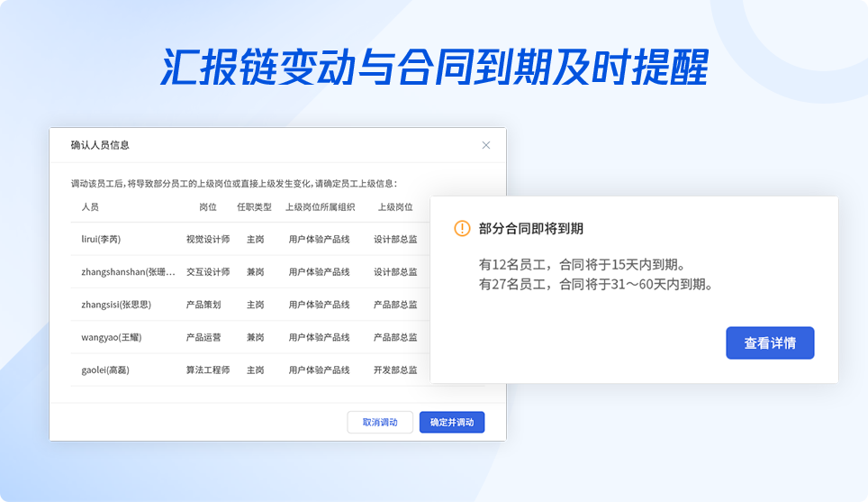Viewport: 868px width, 502px height.
Task: Click 主岗 in the lirui row
Action: point(255,240)
